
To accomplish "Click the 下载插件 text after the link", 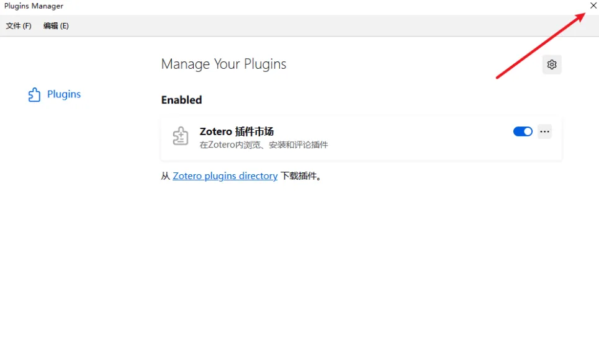I will [300, 176].
